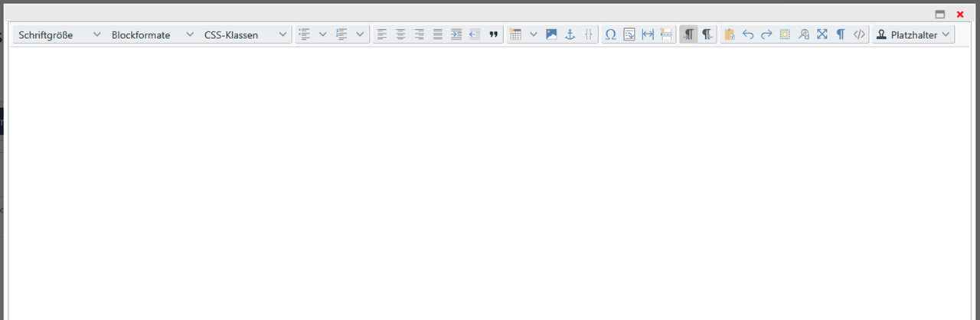This screenshot has width=980, height=320.
Task: Insert a numbered list
Action: pyautogui.click(x=342, y=34)
